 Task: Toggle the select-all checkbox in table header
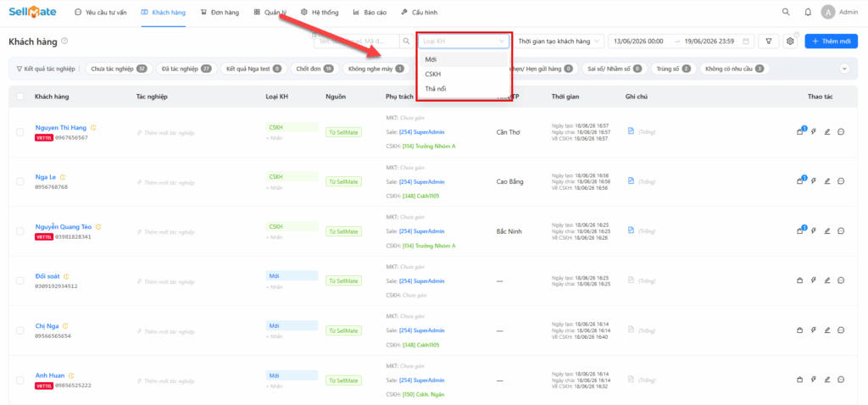[x=20, y=97]
